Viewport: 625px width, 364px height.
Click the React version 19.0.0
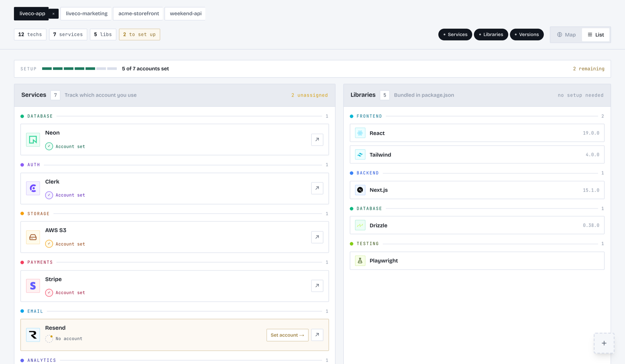click(591, 133)
